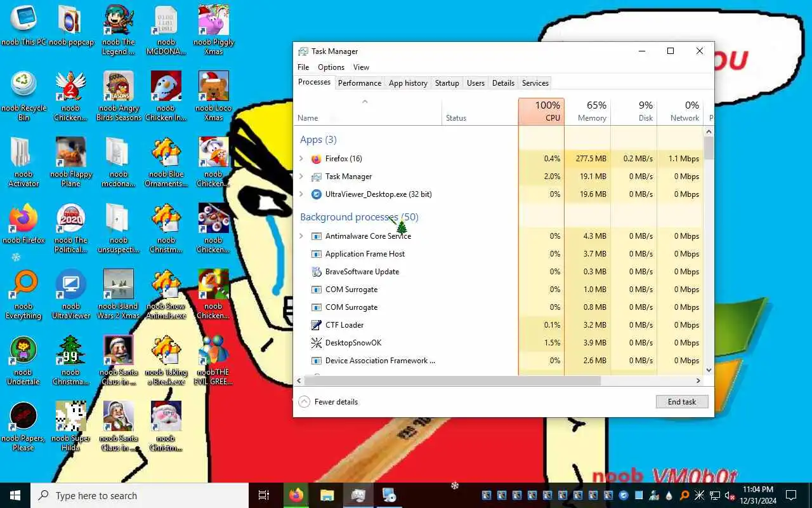The width and height of the screenshot is (812, 508).
Task: Switch to the Performance tab
Action: point(360,83)
